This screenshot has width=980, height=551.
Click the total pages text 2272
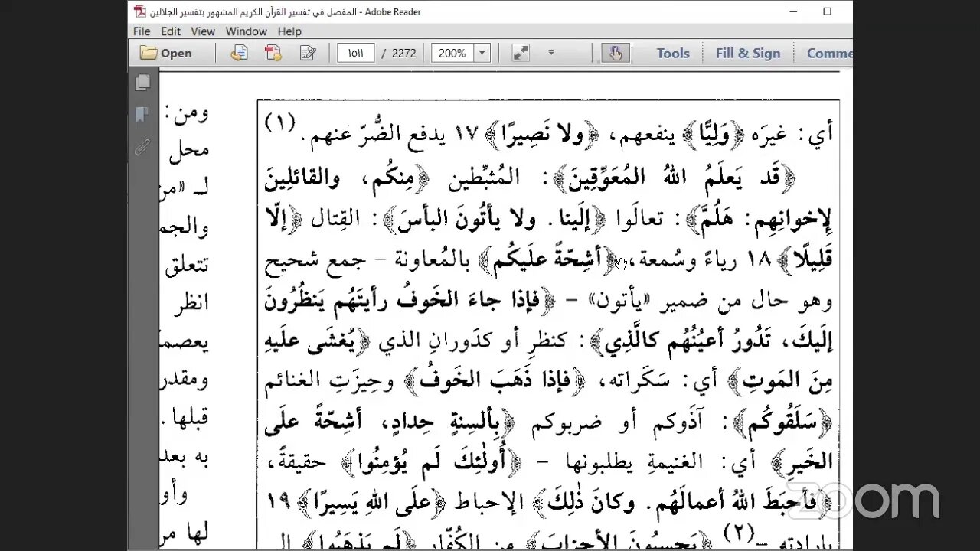click(404, 53)
